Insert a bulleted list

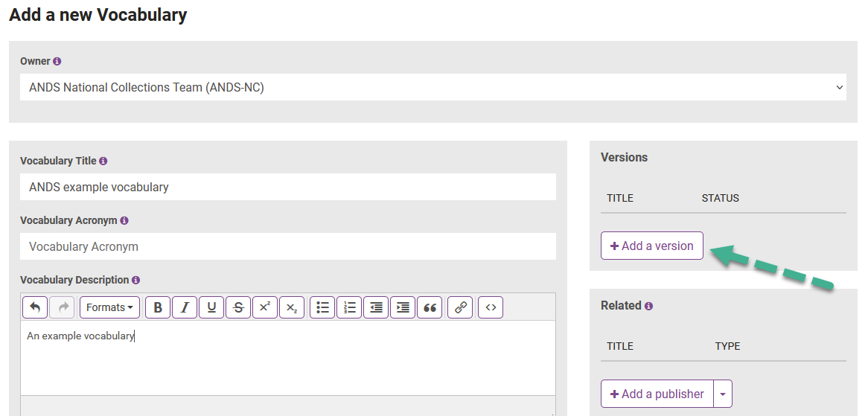[322, 307]
